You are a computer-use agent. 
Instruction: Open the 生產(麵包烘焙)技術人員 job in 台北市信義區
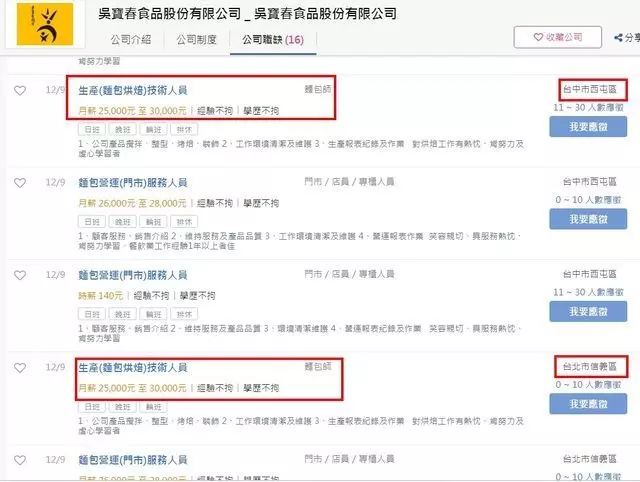pyautogui.click(x=133, y=368)
